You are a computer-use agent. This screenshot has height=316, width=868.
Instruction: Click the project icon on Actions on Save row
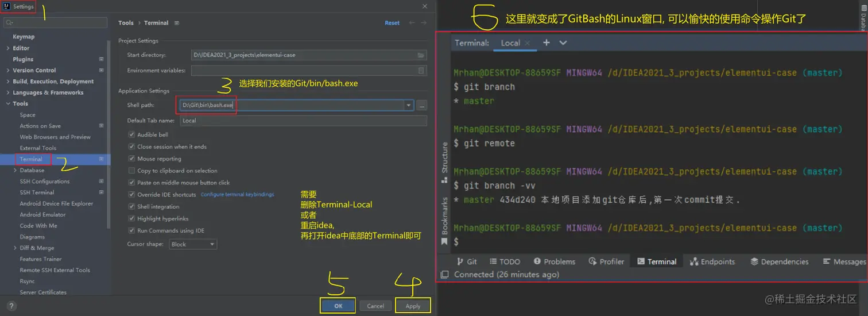tap(101, 126)
